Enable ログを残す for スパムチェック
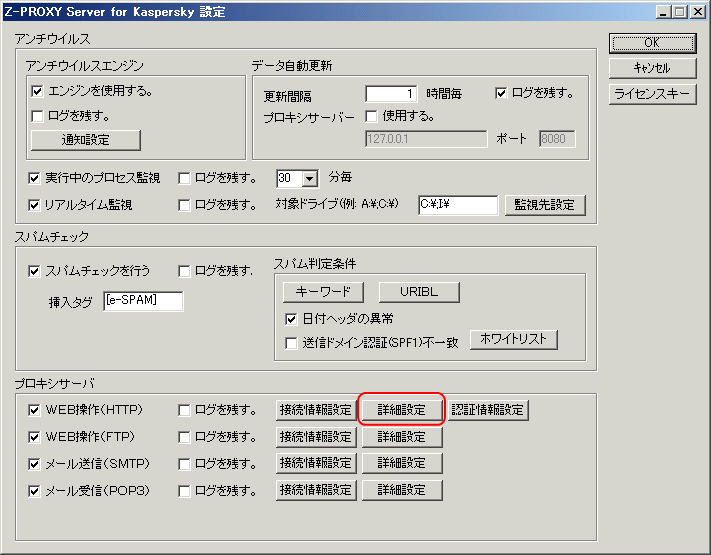This screenshot has width=711, height=555. pos(184,271)
